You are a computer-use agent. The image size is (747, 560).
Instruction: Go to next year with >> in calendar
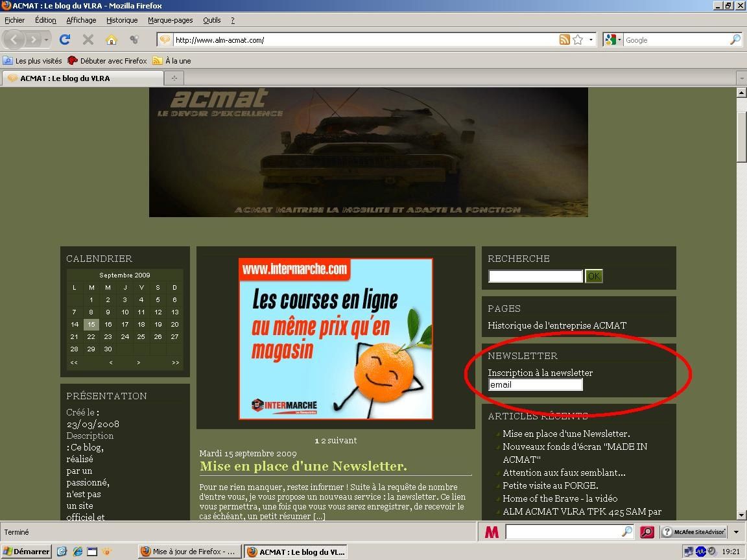pyautogui.click(x=175, y=362)
